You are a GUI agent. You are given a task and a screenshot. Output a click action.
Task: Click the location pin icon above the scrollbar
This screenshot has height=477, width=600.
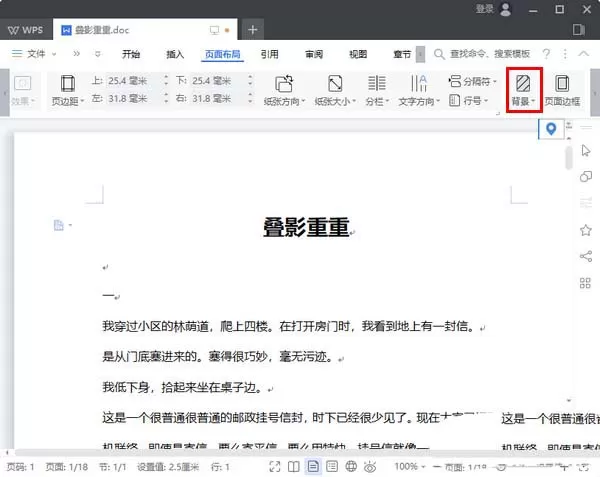[551, 129]
